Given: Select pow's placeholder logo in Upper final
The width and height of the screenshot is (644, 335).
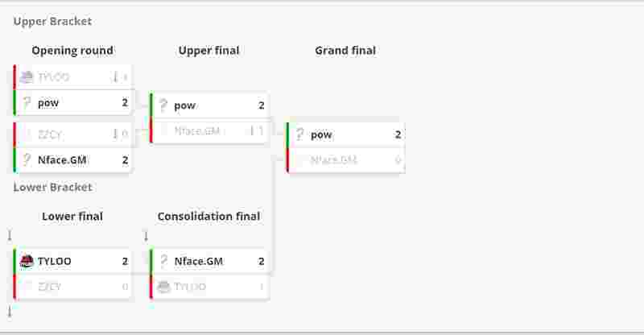Looking at the screenshot, I should pos(163,105).
